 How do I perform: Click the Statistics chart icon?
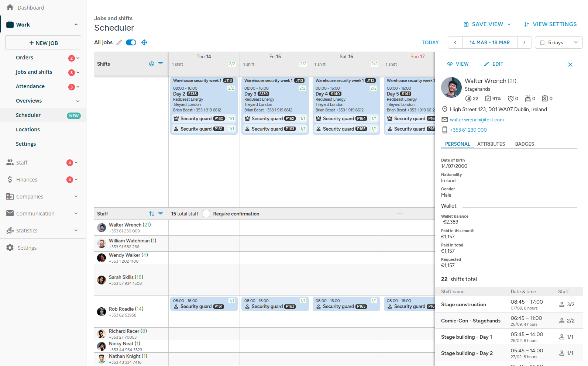(10, 230)
